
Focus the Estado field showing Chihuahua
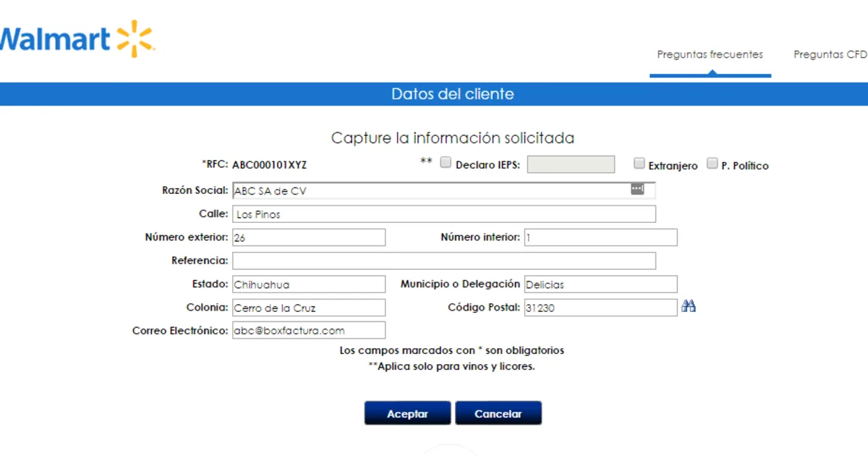308,284
